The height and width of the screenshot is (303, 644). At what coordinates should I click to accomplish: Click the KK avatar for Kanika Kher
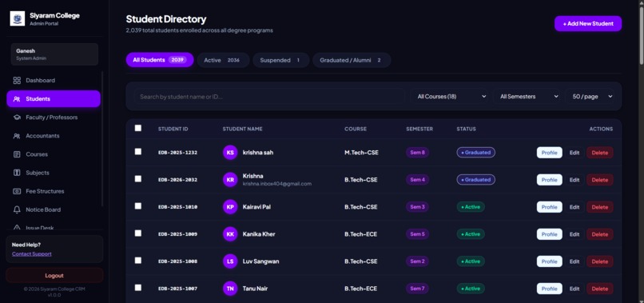pyautogui.click(x=230, y=234)
